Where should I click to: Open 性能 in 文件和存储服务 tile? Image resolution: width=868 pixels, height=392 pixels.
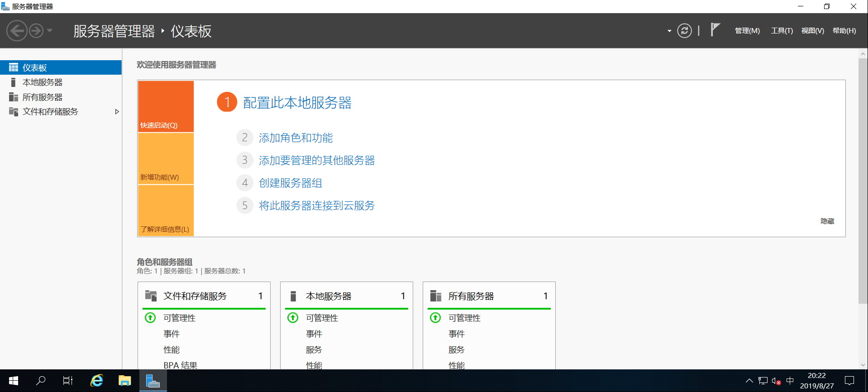pyautogui.click(x=172, y=349)
